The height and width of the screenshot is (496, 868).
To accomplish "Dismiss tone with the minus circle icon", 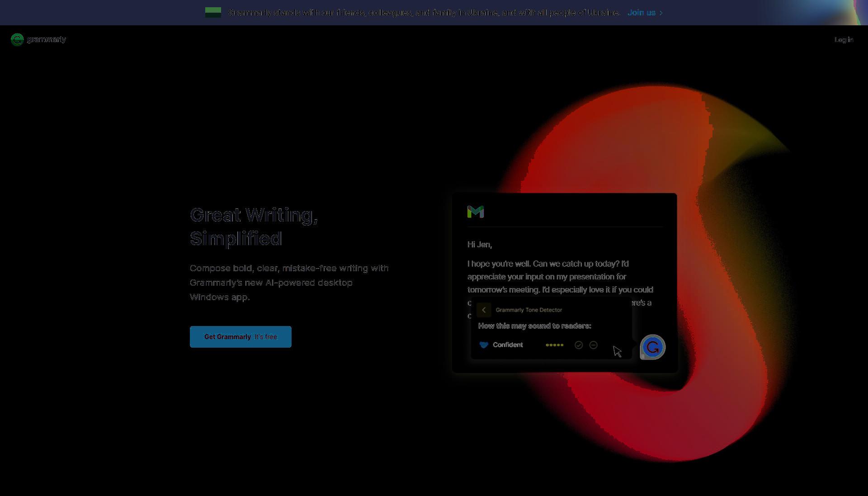I will pos(594,345).
